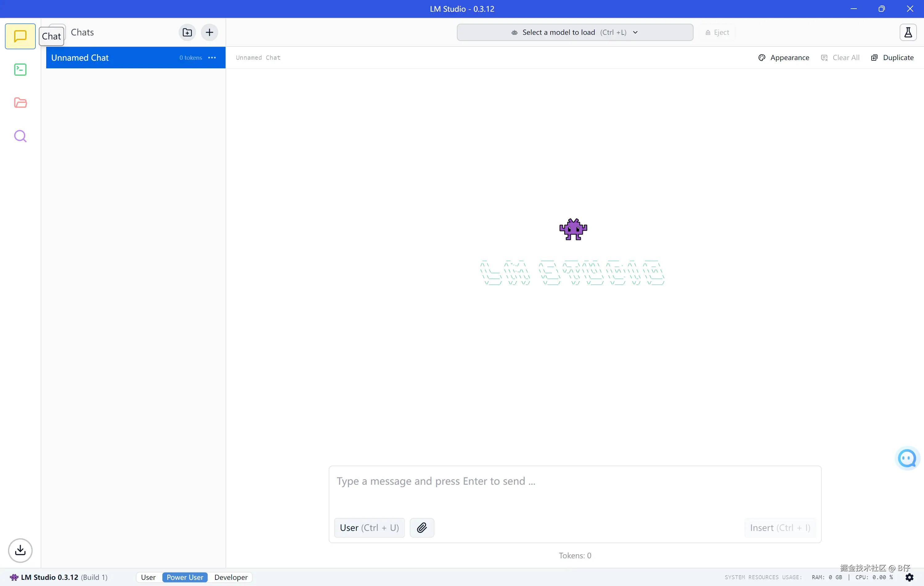Attach a file with paperclip
The width and height of the screenshot is (924, 586).
(x=422, y=528)
